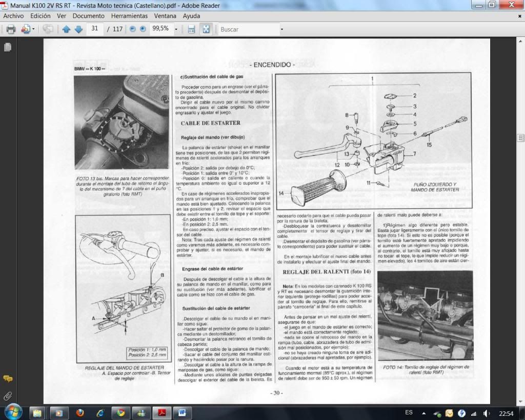The height and width of the screenshot is (420, 525).
Task: Launch Internet Explorer from the taskbar
Action: click(100, 413)
